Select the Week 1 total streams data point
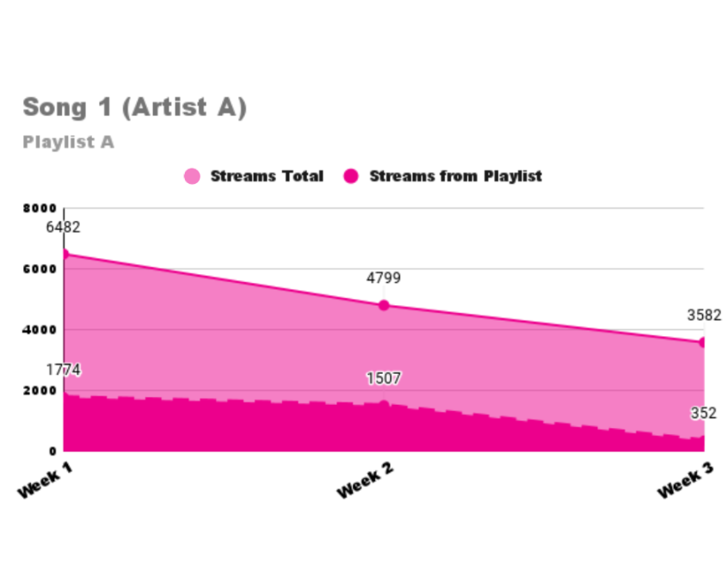Image resolution: width=727 pixels, height=588 pixels. click(65, 254)
